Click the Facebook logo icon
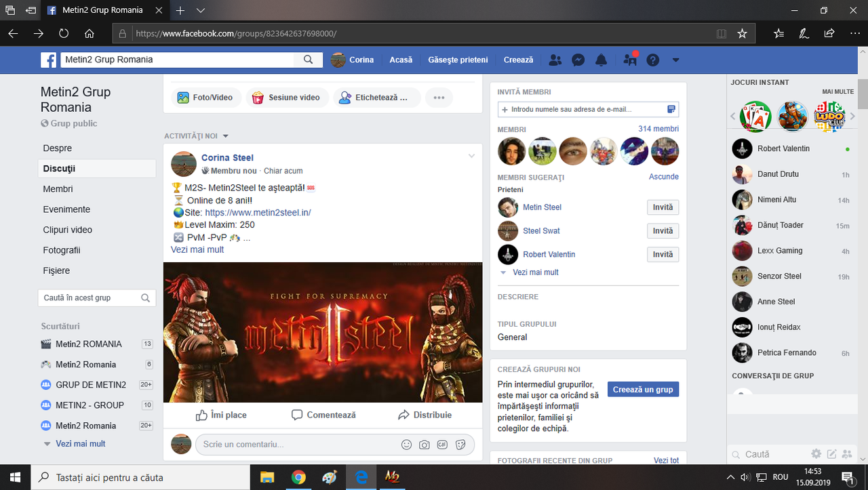 [49, 60]
